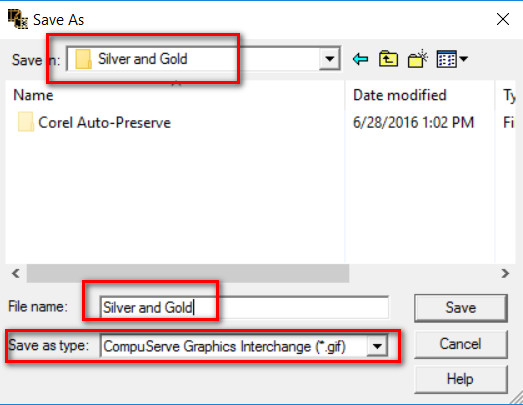Image resolution: width=523 pixels, height=405 pixels.
Task: Create a new folder icon
Action: 418,59
